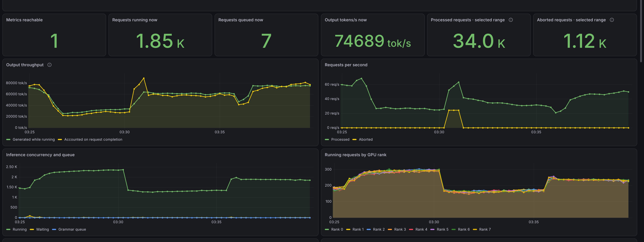Click 60 req/s axis label

point(332,85)
